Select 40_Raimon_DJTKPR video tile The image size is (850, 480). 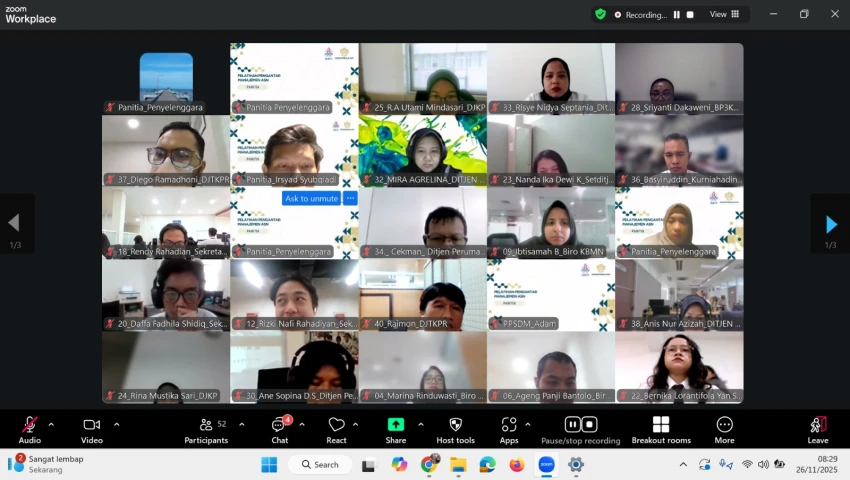point(423,295)
